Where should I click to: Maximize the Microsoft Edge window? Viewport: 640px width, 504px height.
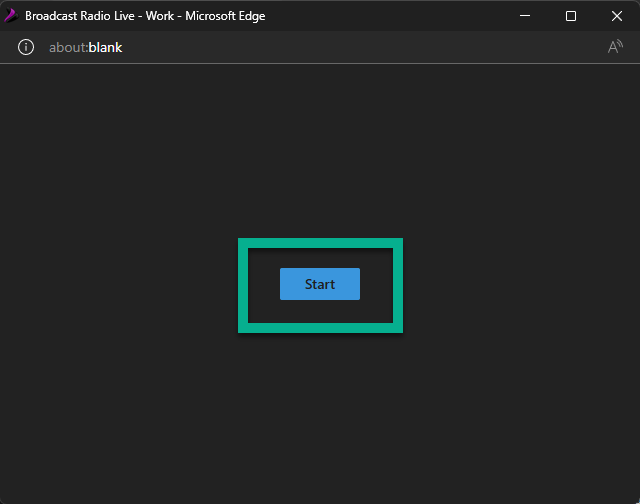tap(571, 16)
